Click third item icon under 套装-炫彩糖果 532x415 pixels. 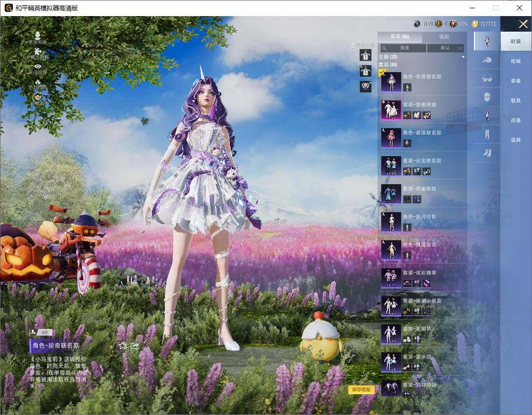(x=427, y=283)
